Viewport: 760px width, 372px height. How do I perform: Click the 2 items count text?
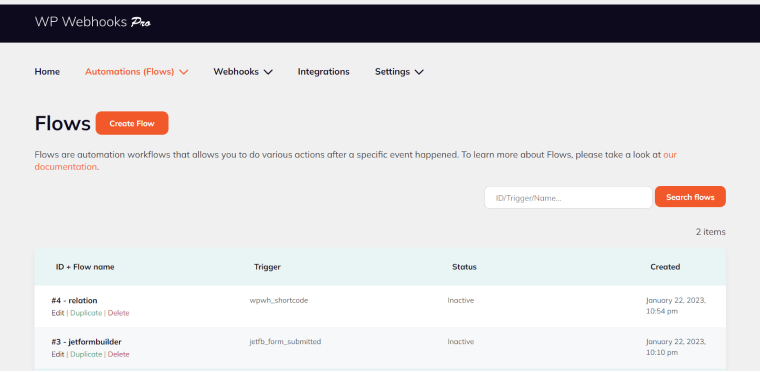coord(711,232)
